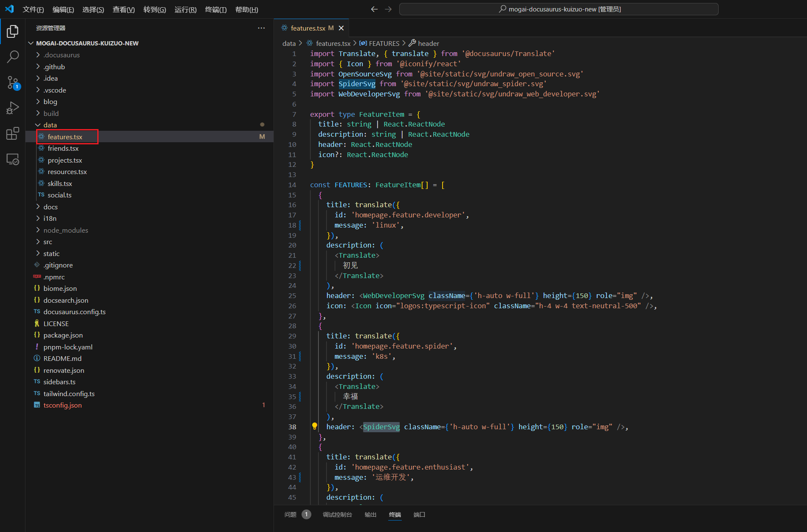Click data in the breadcrumb path
807x532 pixels.
[289, 43]
